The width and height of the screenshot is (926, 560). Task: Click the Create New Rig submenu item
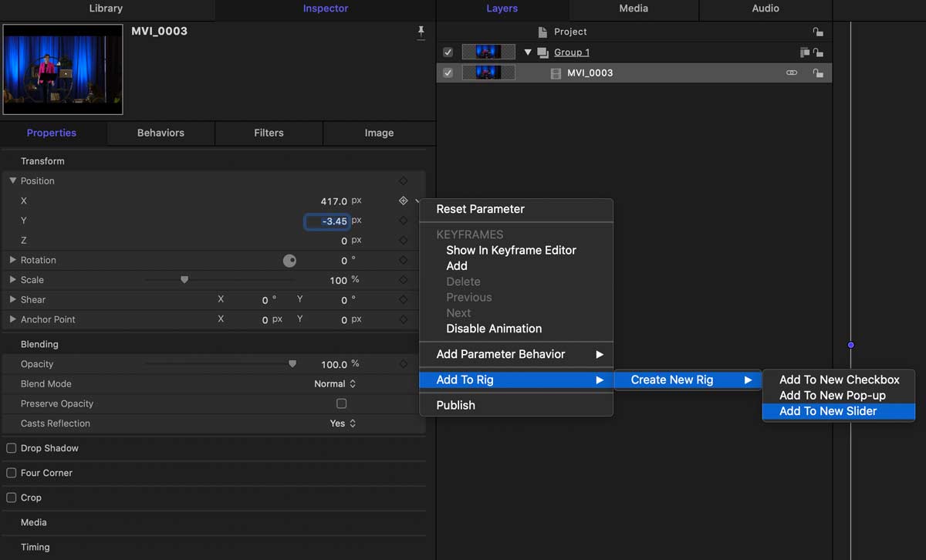(x=688, y=380)
